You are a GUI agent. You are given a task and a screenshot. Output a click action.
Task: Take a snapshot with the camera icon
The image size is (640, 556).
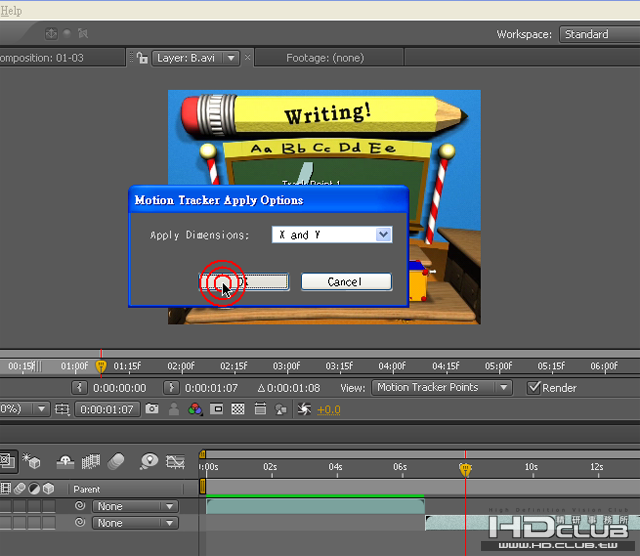[152, 409]
